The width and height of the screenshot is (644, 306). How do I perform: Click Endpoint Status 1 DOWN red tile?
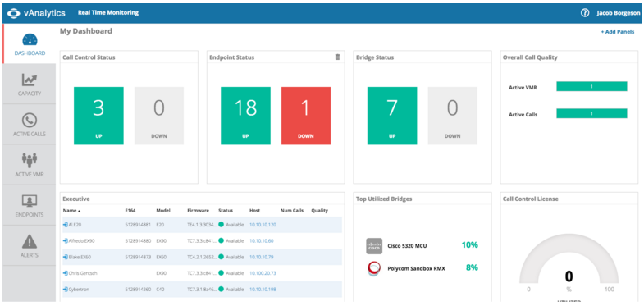pyautogui.click(x=306, y=116)
